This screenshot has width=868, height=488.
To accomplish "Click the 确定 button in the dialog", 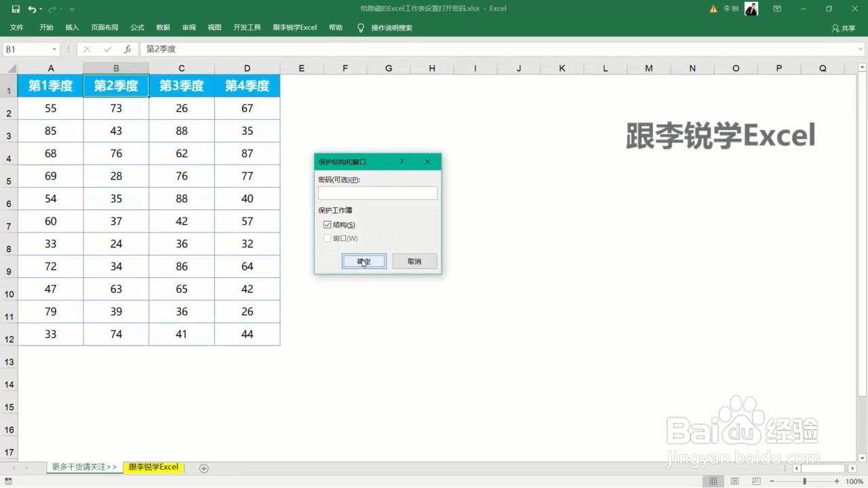I will coord(364,261).
